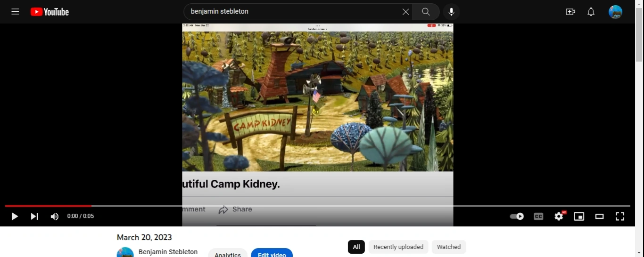This screenshot has width=644, height=257.
Task: Click the 0:00 / 0:05 time display
Action: (x=81, y=217)
